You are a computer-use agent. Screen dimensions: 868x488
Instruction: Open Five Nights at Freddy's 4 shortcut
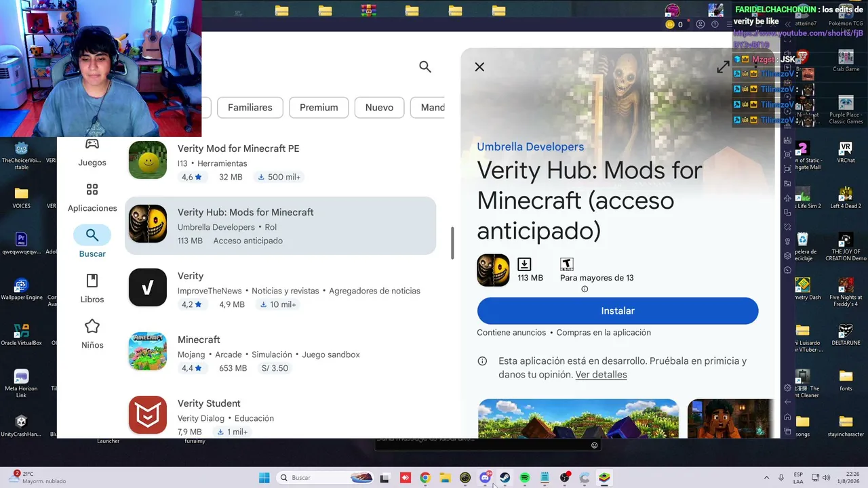coord(846,292)
